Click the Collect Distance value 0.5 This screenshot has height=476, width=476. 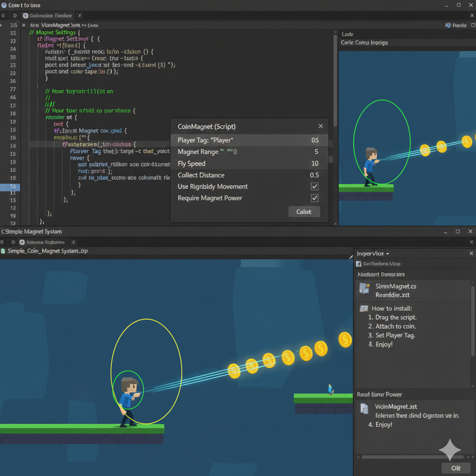[314, 175]
